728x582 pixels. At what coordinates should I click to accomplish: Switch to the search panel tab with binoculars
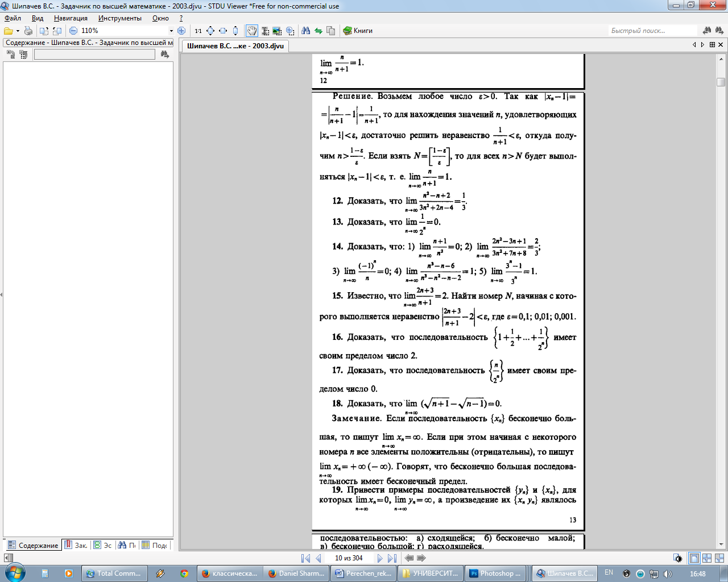click(126, 545)
